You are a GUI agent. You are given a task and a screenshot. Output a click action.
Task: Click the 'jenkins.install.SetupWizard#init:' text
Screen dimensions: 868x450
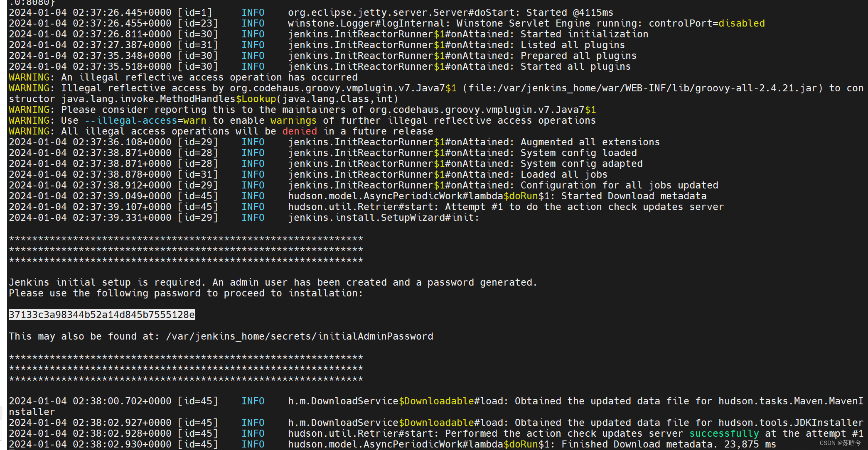[383, 218]
